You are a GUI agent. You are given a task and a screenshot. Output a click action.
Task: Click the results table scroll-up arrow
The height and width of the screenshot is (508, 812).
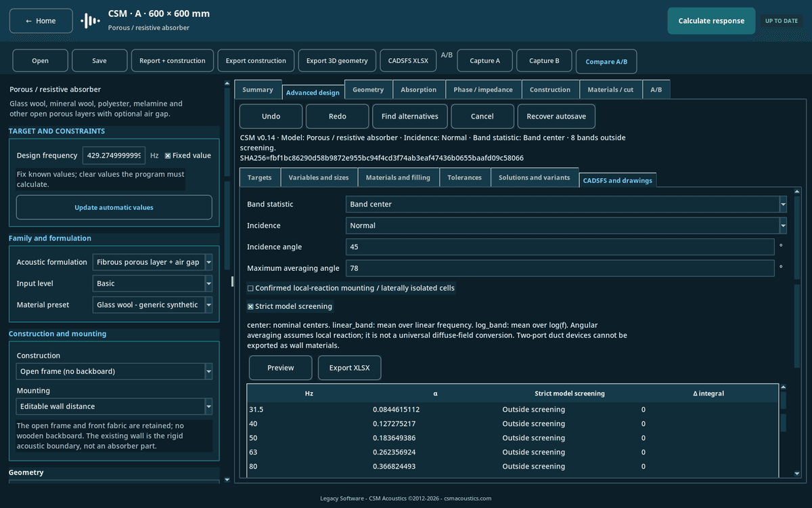click(x=784, y=387)
